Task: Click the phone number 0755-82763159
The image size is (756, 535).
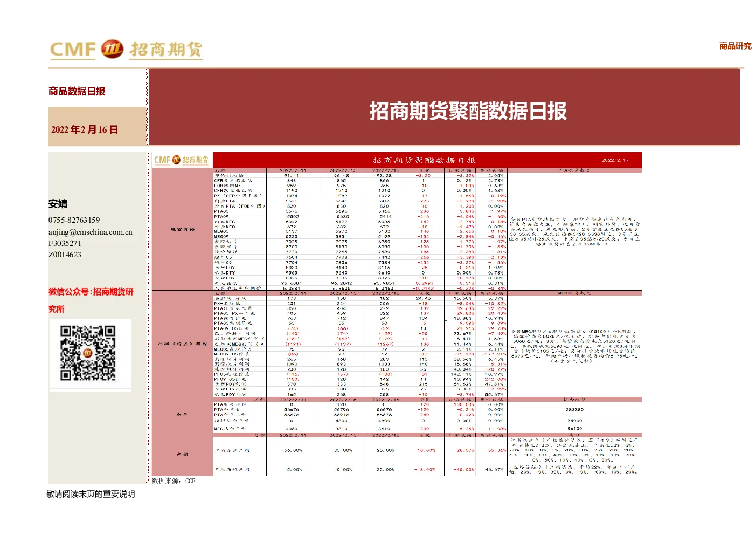Action: pyautogui.click(x=74, y=220)
